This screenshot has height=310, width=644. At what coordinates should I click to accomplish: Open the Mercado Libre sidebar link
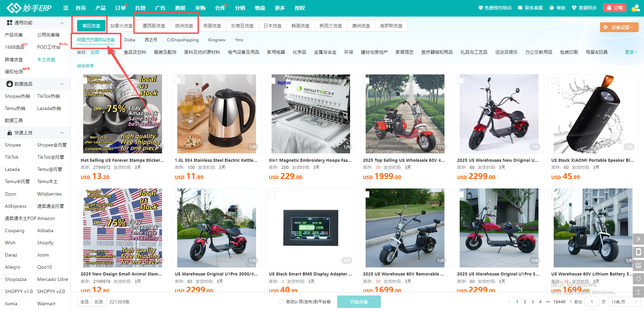pyautogui.click(x=53, y=279)
